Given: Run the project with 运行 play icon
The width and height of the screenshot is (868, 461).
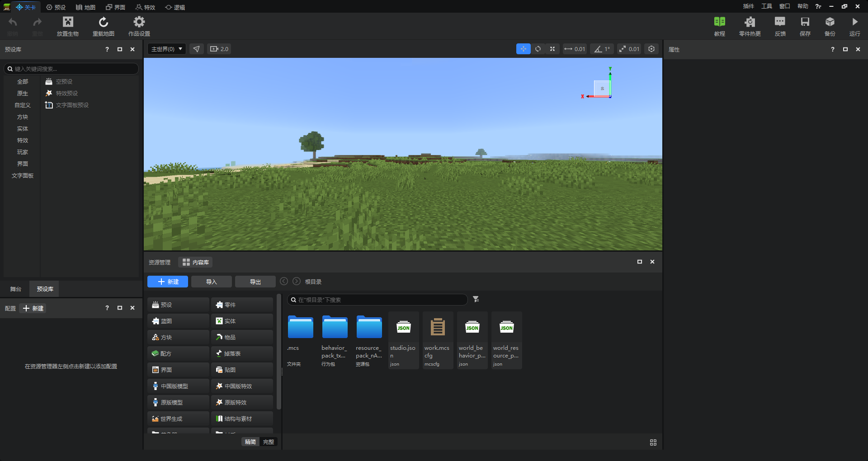Looking at the screenshot, I should [855, 26].
